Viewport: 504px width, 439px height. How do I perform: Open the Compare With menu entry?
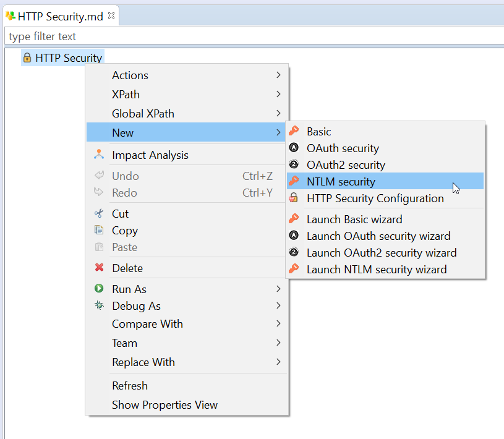[x=186, y=323]
